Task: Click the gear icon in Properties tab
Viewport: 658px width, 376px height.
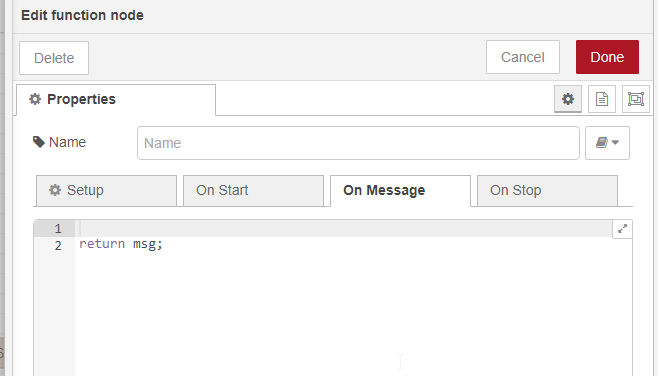Action: pyautogui.click(x=35, y=99)
